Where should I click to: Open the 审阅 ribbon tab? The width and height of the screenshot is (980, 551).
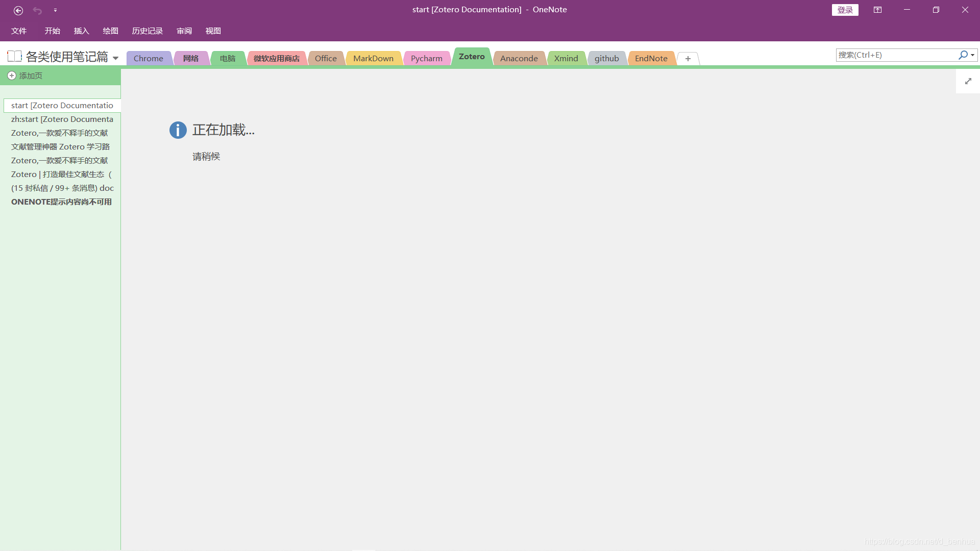tap(184, 31)
